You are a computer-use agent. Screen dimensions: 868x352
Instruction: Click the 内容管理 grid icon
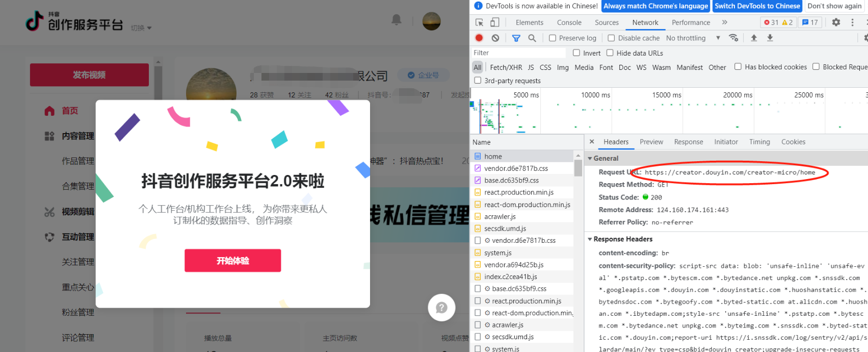(49, 136)
